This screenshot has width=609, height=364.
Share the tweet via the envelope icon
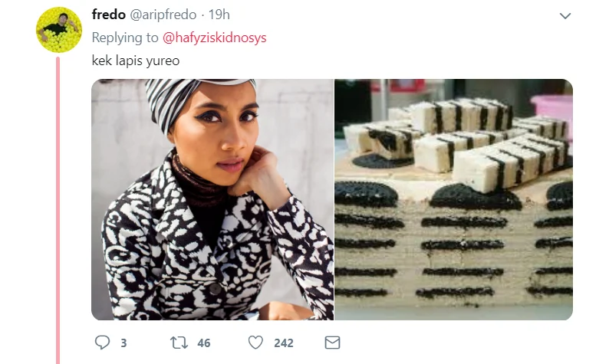pyautogui.click(x=332, y=343)
